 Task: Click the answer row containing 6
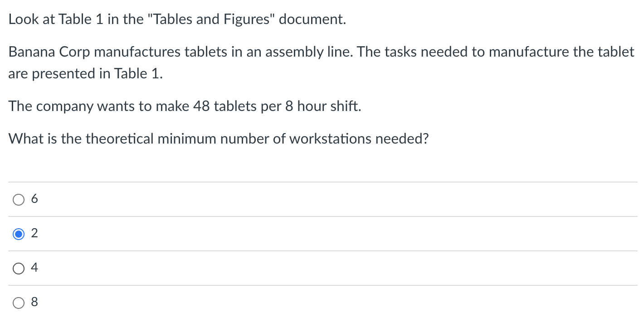181,199
